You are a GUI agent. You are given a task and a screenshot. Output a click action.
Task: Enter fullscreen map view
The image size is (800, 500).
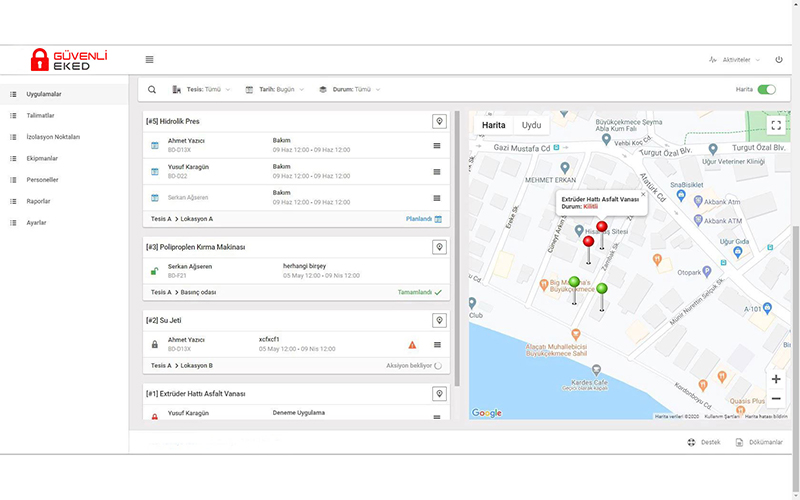pos(775,125)
